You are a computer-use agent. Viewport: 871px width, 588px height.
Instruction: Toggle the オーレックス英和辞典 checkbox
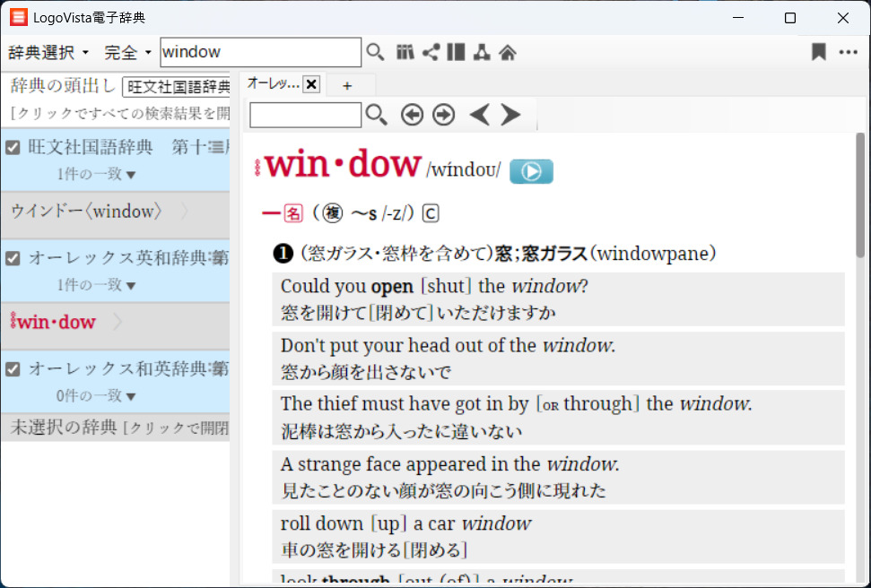tap(13, 258)
